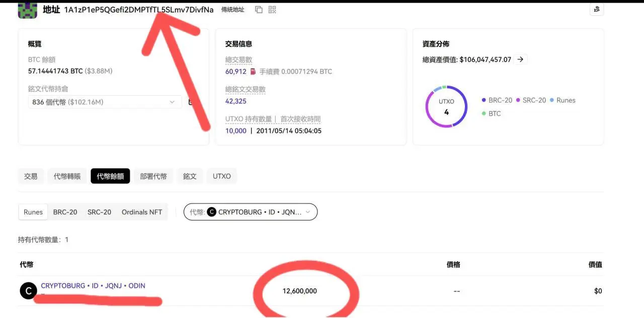Click the 60,912 total transactions link
Viewport: 644px width, 318px height.
click(236, 71)
